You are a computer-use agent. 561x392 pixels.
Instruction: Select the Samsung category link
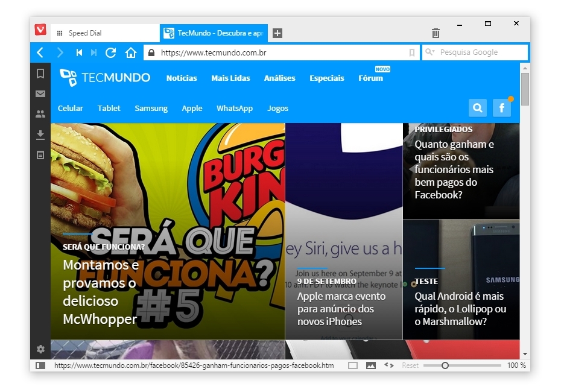151,109
